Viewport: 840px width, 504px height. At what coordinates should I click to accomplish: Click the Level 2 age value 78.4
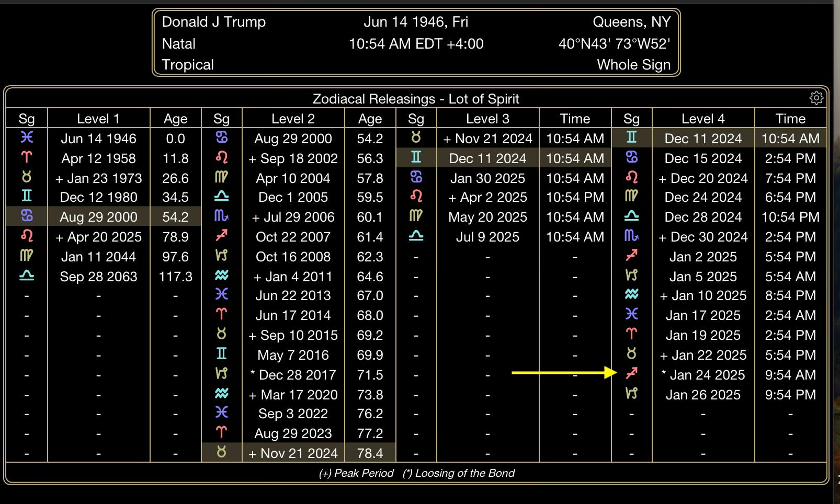point(370,453)
